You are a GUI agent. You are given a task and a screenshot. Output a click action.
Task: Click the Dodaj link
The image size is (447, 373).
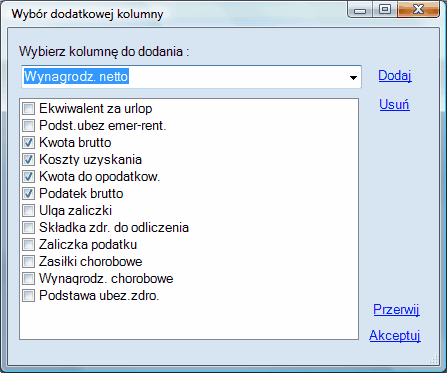[x=395, y=76]
